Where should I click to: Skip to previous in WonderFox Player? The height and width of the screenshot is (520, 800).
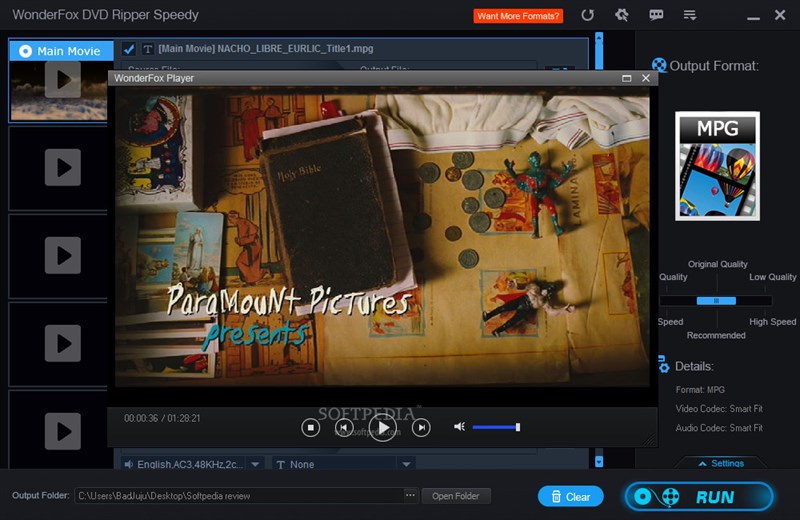click(344, 428)
